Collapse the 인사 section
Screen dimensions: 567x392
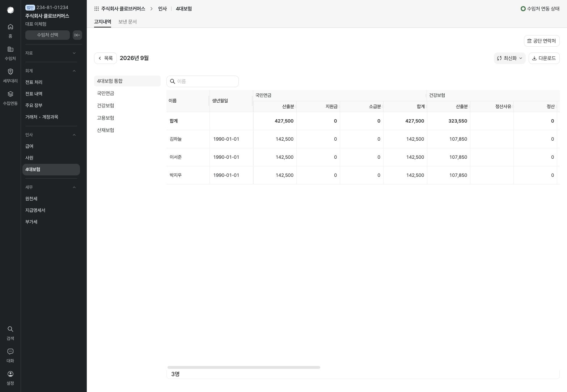[x=51, y=135]
